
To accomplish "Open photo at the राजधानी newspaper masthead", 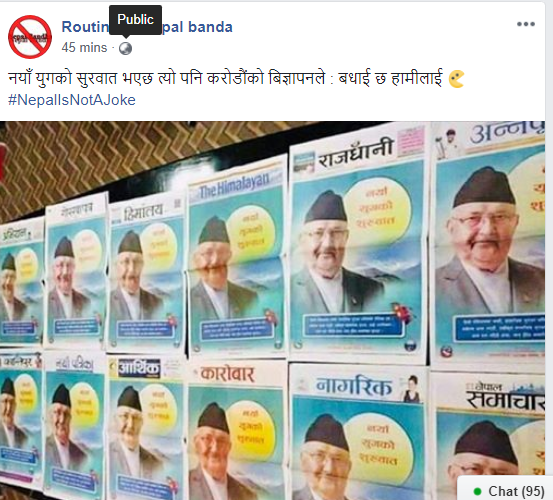I will coord(356,153).
